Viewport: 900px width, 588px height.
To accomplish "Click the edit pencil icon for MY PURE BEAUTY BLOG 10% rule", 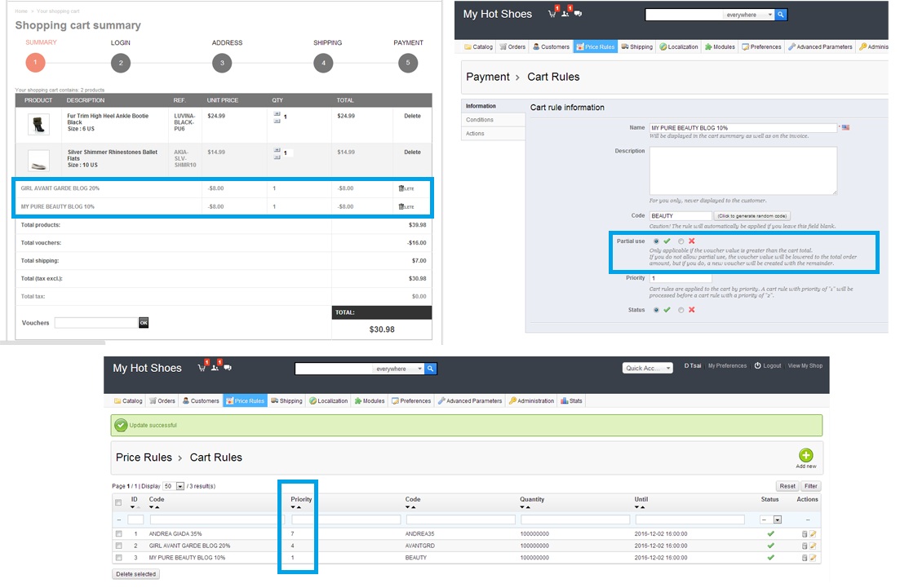I will [x=813, y=558].
